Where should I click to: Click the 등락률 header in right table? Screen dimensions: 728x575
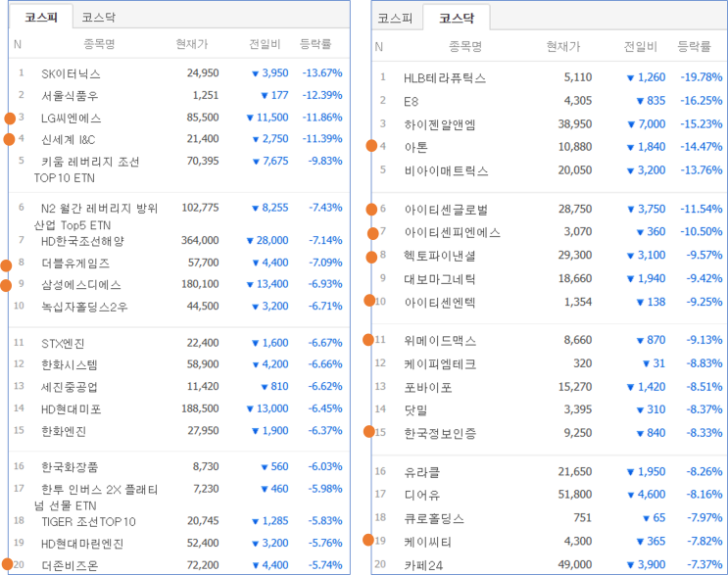(x=694, y=46)
